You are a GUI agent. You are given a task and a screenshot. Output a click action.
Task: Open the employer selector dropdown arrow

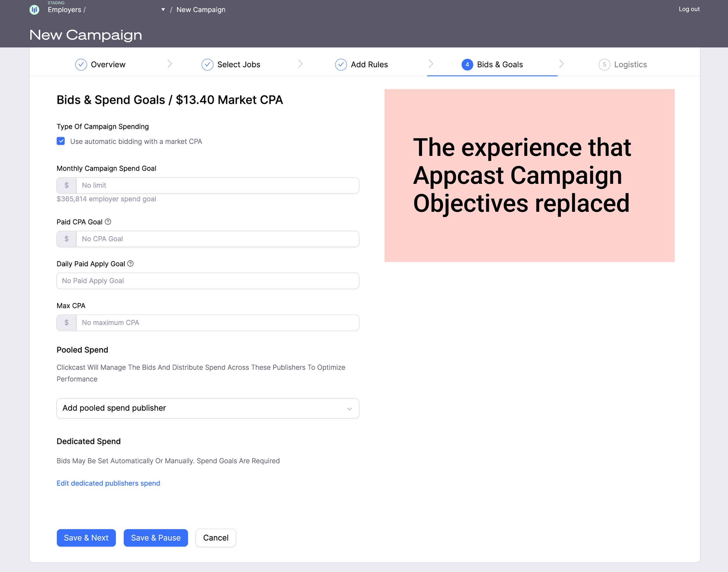coord(163,10)
